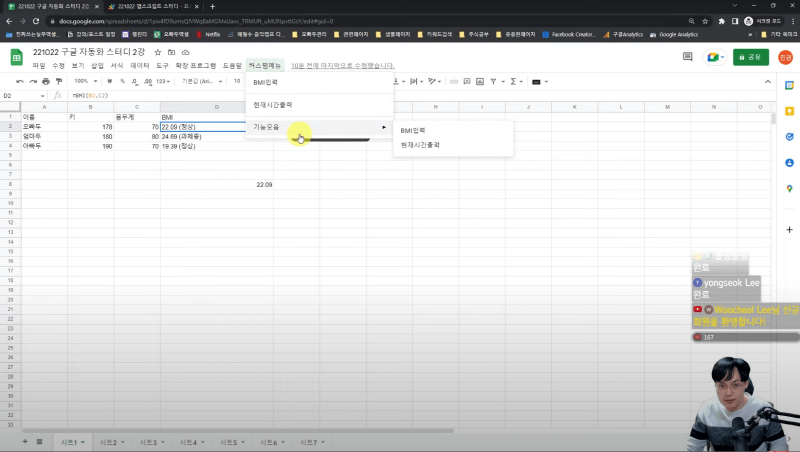Open Google Calendar side panel
This screenshot has width=800, height=452.
(x=789, y=86)
